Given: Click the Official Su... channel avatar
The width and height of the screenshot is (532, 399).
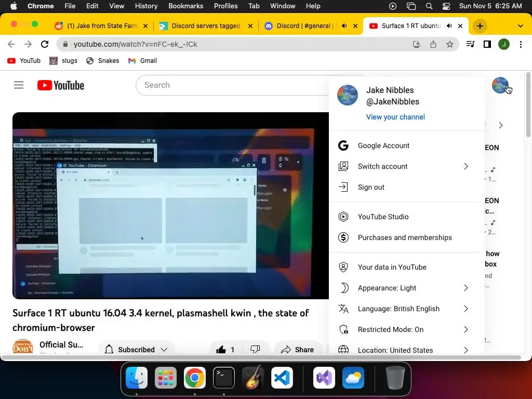Looking at the screenshot, I should (23, 347).
